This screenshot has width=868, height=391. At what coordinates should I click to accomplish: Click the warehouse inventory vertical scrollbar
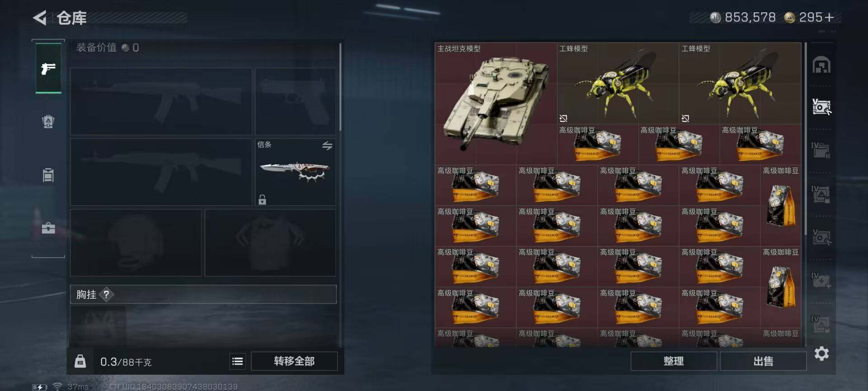point(805,138)
